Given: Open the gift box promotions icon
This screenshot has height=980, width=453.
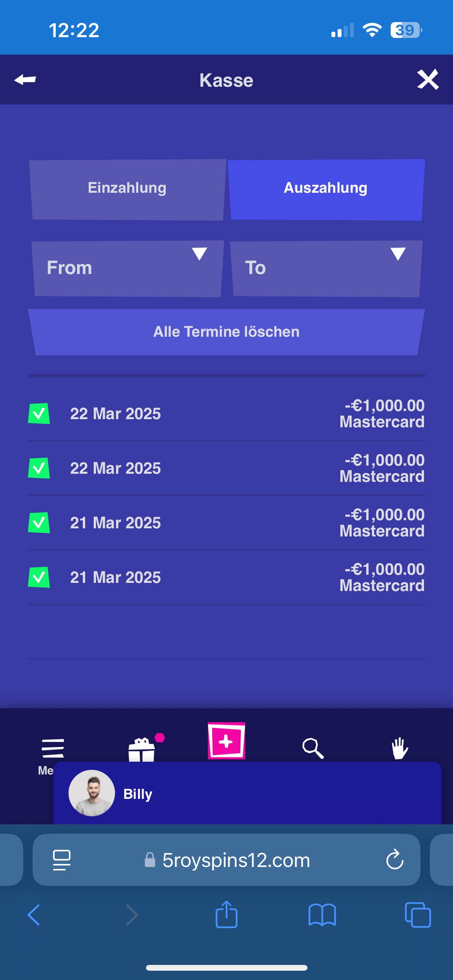Looking at the screenshot, I should click(142, 749).
